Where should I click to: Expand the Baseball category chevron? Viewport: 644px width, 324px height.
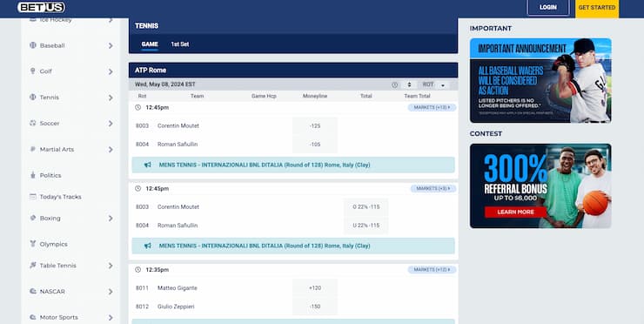point(111,45)
